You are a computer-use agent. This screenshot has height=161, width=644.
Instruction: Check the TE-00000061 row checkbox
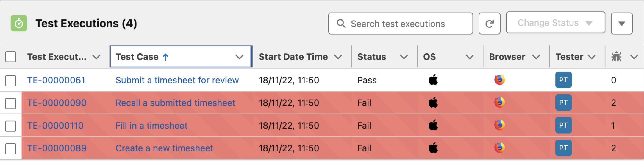click(x=11, y=80)
